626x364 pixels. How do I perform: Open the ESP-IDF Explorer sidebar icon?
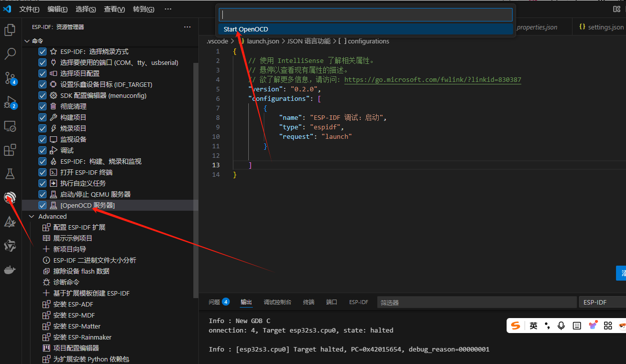(x=10, y=198)
